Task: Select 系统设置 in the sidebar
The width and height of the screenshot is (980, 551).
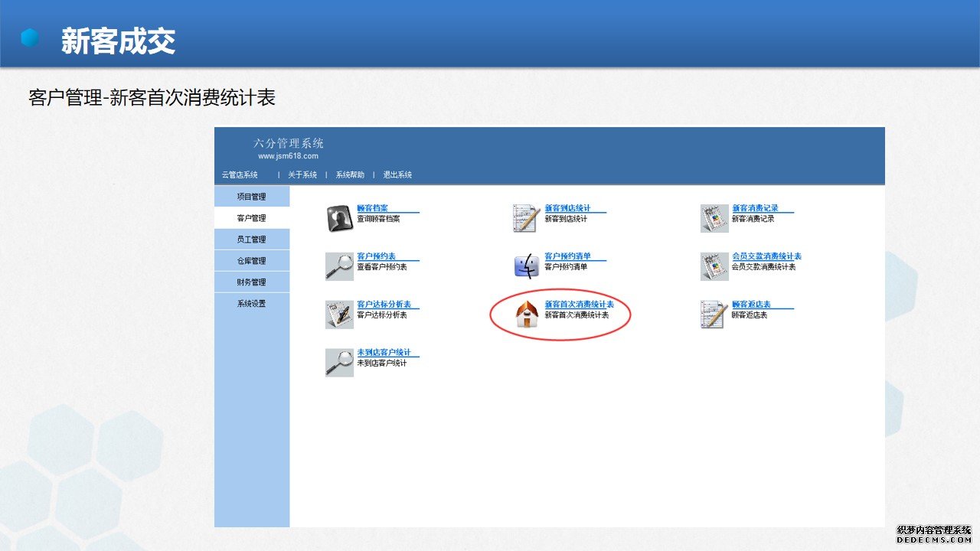Action: pos(252,304)
